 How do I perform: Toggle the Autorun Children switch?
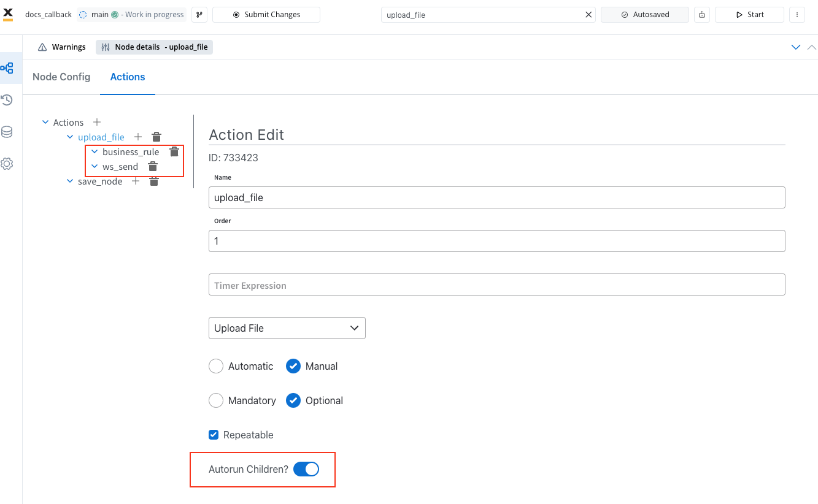pos(306,470)
